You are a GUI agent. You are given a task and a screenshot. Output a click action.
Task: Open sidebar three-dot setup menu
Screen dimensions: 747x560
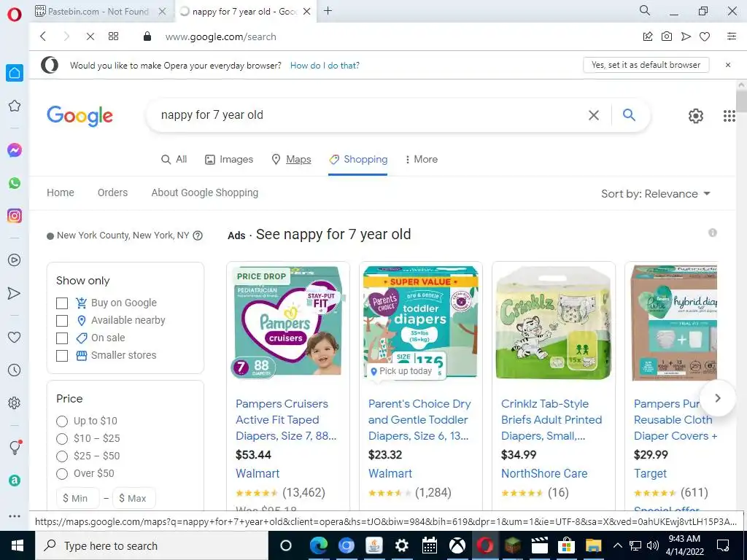pos(15,516)
